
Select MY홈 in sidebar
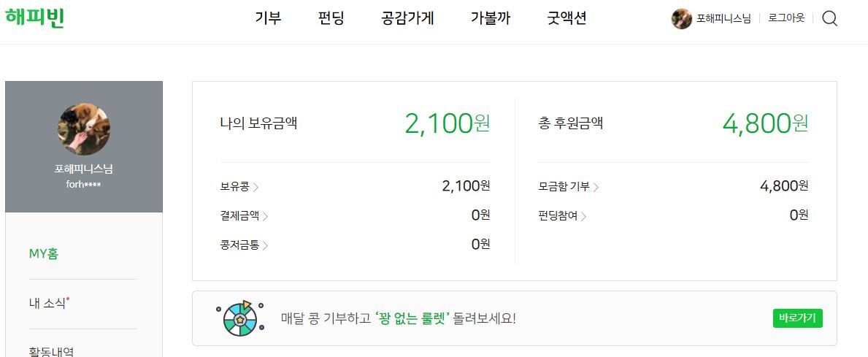(x=44, y=254)
